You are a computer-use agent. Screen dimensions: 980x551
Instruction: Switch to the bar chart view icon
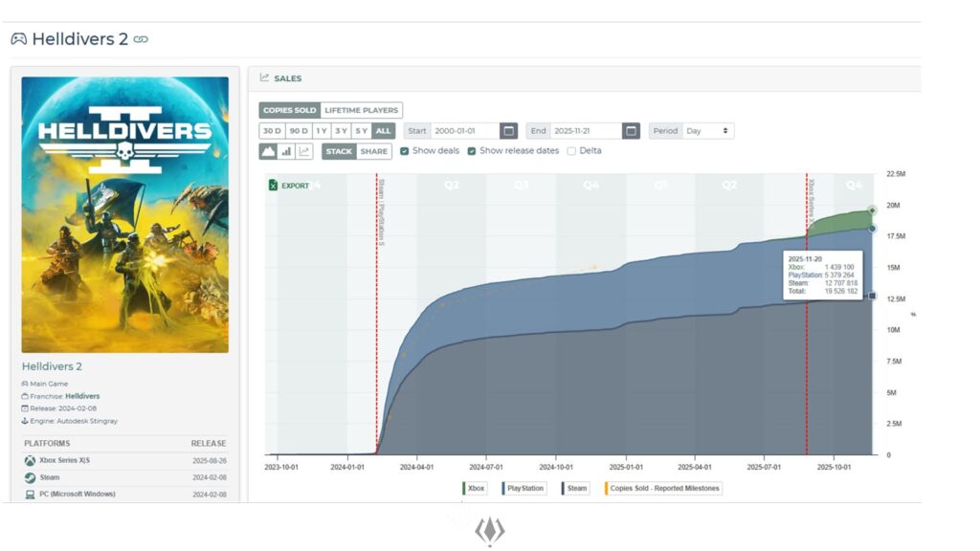click(x=286, y=151)
